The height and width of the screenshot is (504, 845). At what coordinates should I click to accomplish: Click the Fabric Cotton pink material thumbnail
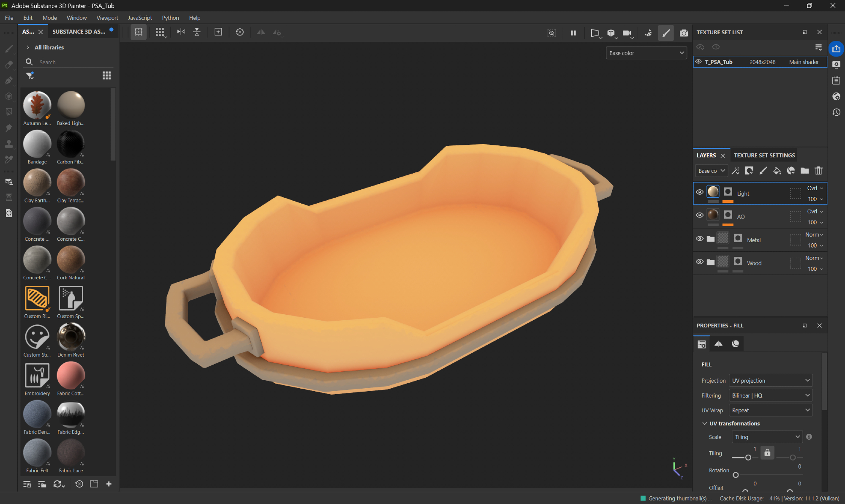click(x=71, y=376)
